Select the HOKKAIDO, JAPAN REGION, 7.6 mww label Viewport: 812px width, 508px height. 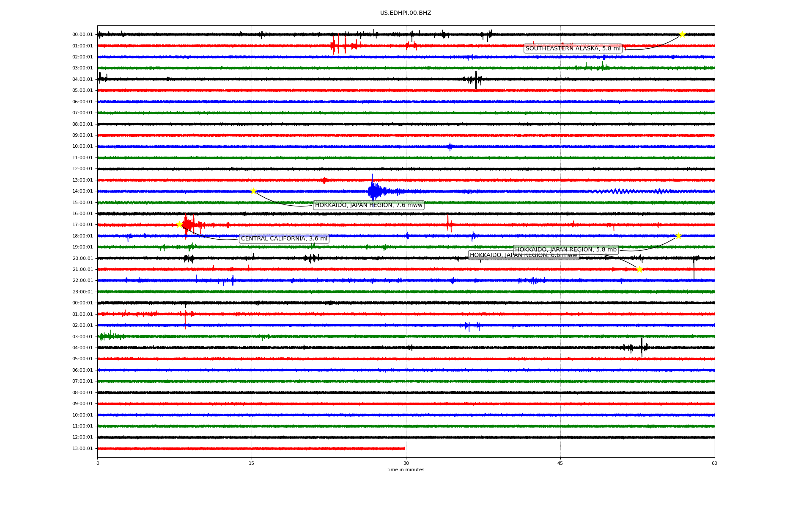pyautogui.click(x=368, y=205)
